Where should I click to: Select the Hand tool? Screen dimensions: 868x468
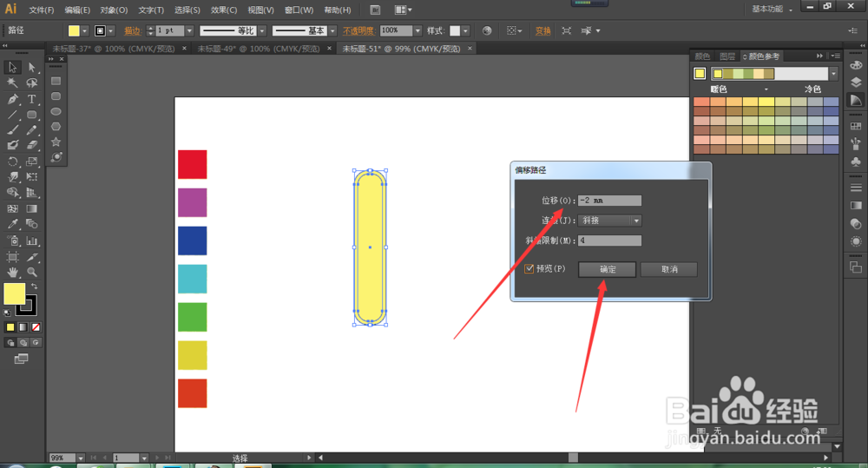12,273
